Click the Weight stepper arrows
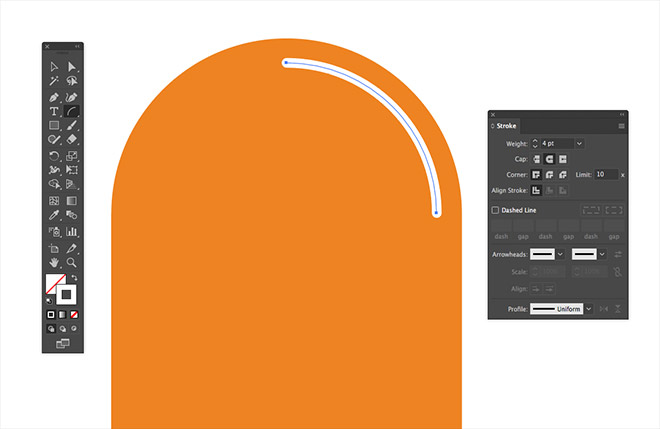This screenshot has height=429, width=660. coord(535,144)
